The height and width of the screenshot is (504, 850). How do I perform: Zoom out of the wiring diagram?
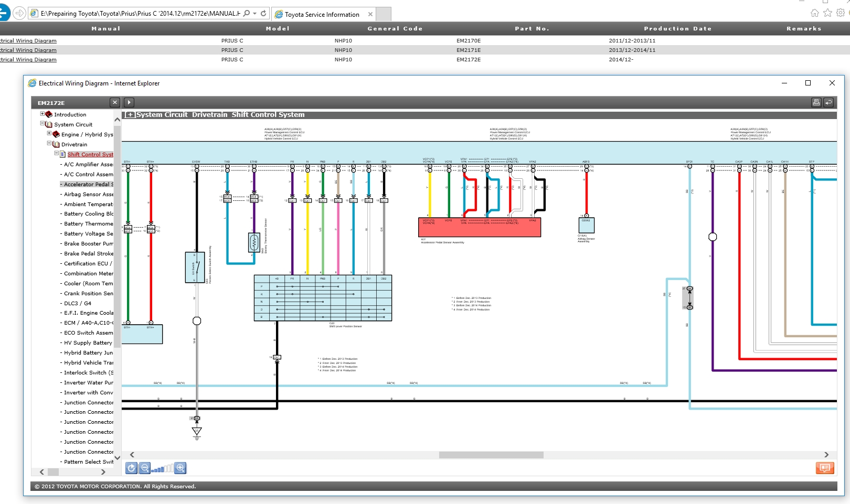click(145, 468)
